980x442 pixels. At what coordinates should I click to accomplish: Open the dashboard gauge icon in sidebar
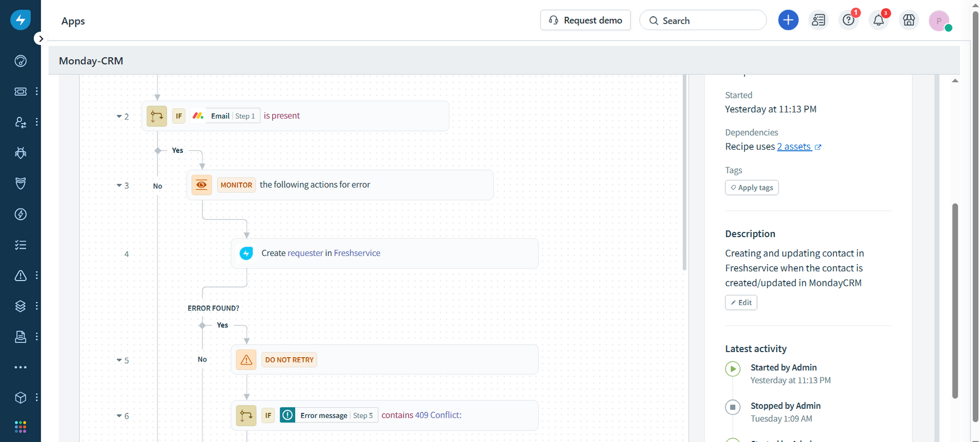point(20,61)
